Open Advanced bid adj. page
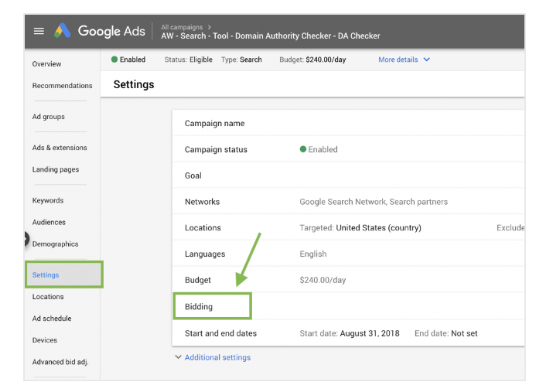 tap(60, 362)
